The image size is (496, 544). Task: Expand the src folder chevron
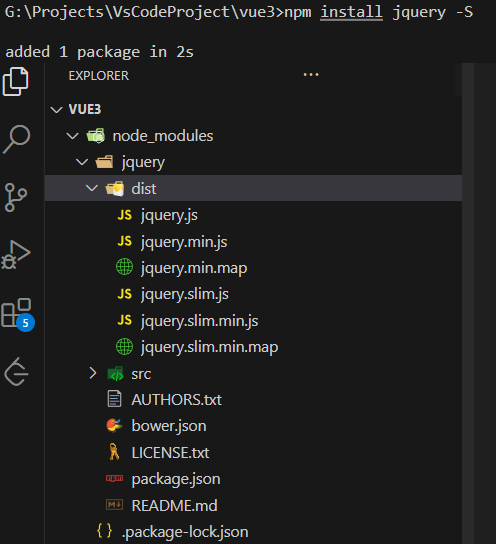point(92,373)
